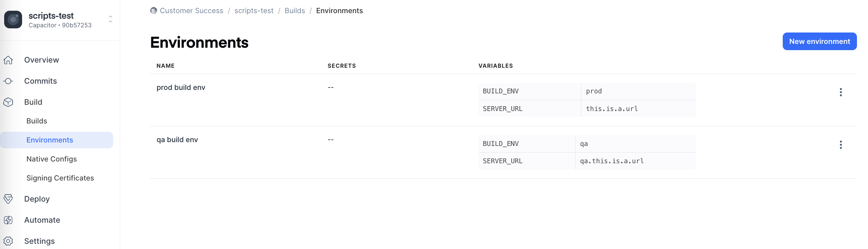This screenshot has height=249, width=868.
Task: Follow the scripts-test breadcrumb link
Action: pos(254,11)
